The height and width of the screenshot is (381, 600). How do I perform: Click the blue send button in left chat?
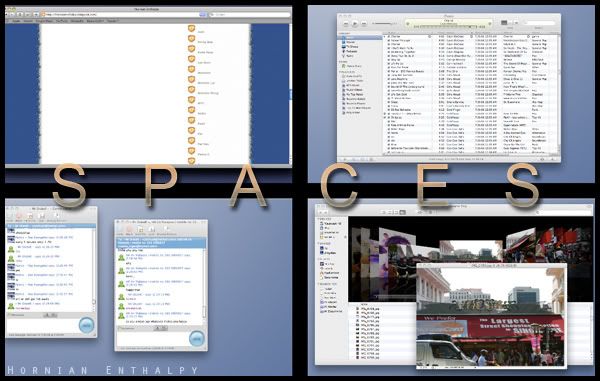click(x=86, y=325)
